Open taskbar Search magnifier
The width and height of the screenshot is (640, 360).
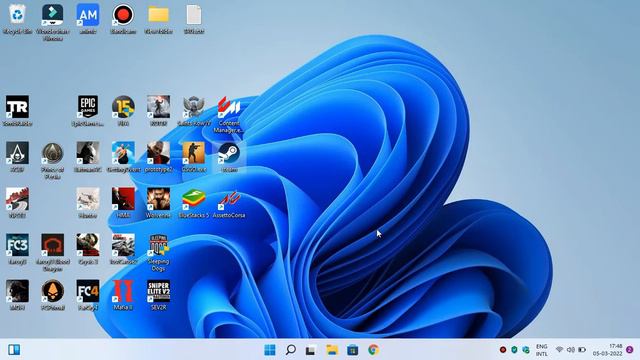tap(291, 350)
